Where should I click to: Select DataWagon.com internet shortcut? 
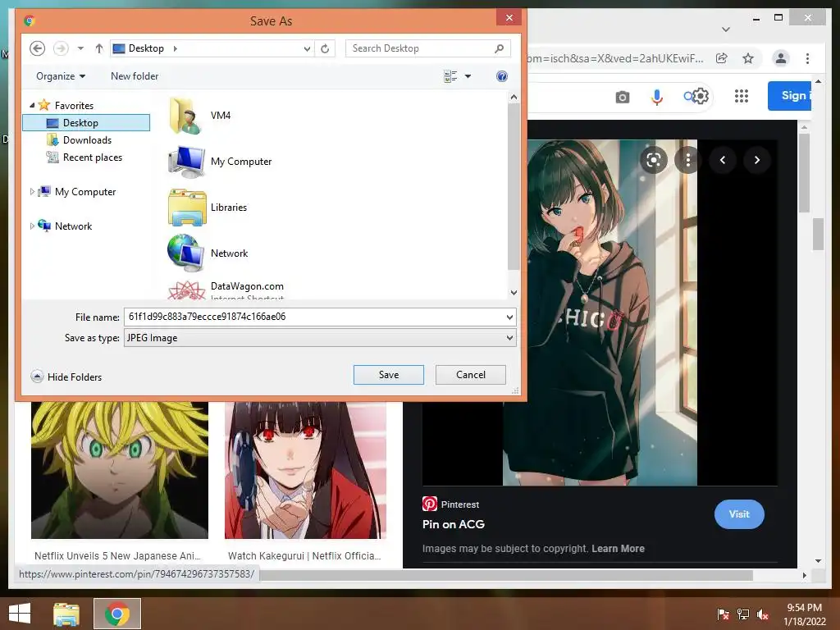(226, 290)
